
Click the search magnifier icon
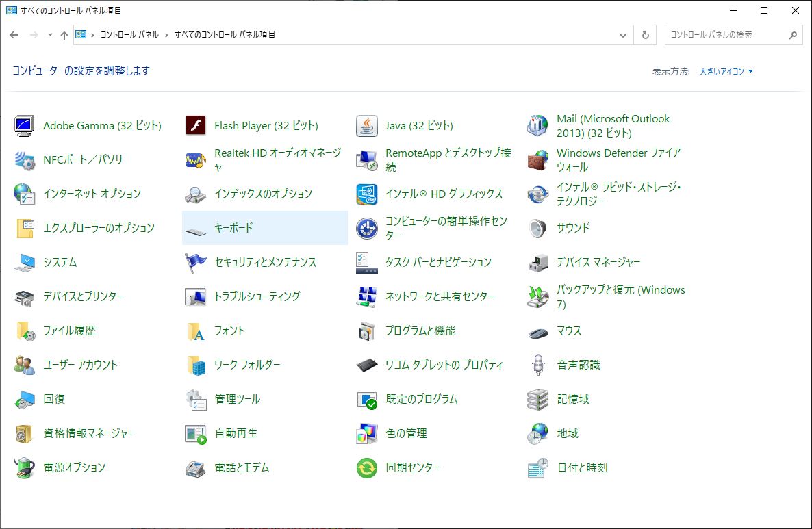[793, 35]
